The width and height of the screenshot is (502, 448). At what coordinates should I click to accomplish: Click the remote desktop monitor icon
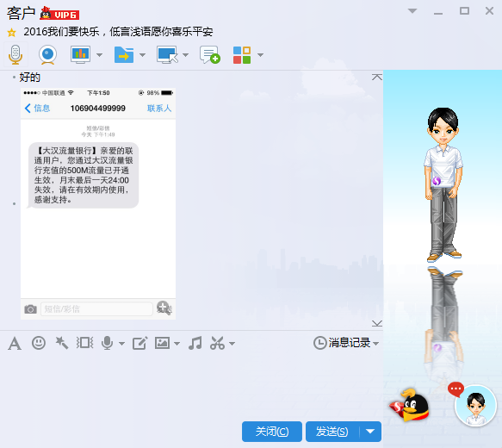167,55
